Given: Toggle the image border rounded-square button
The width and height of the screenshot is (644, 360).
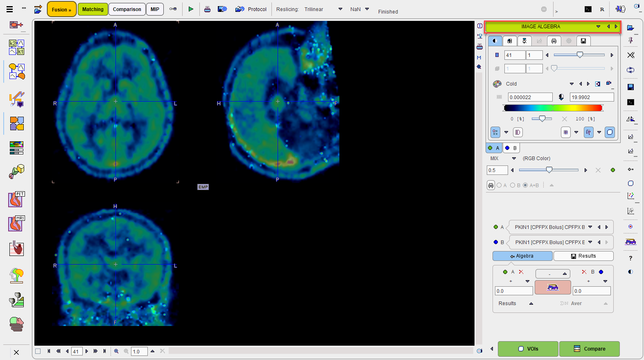Looking at the screenshot, I should coord(610,132).
